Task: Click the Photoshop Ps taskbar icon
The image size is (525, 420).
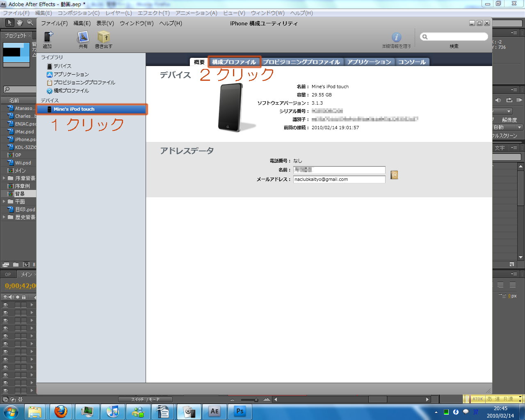Action: coord(240,411)
